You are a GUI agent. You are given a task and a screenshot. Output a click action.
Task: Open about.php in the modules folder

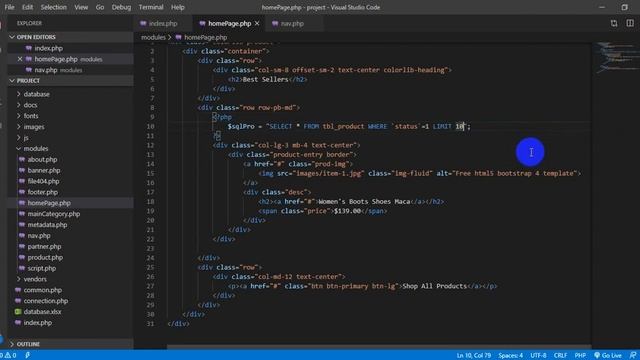[x=42, y=160]
